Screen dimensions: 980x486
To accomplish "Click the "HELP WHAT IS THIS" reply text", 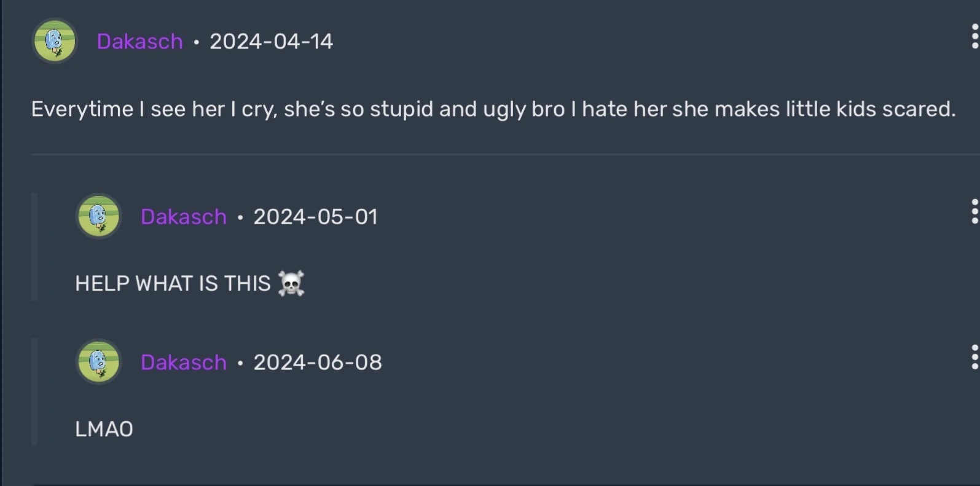I will 173,283.
